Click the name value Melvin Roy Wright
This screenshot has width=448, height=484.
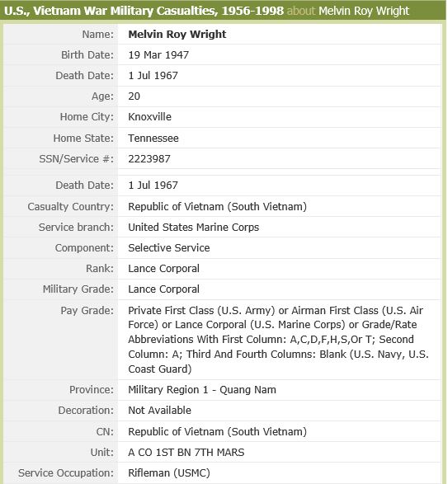[177, 35]
